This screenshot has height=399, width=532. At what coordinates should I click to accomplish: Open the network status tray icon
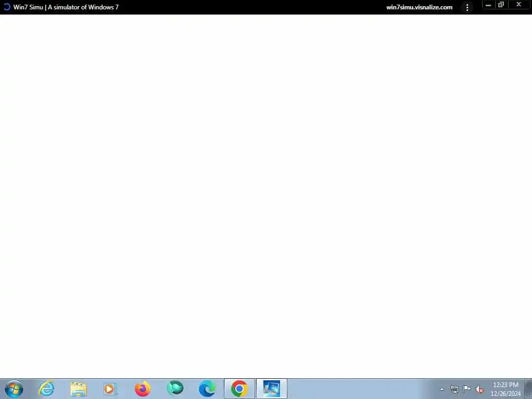pos(454,390)
